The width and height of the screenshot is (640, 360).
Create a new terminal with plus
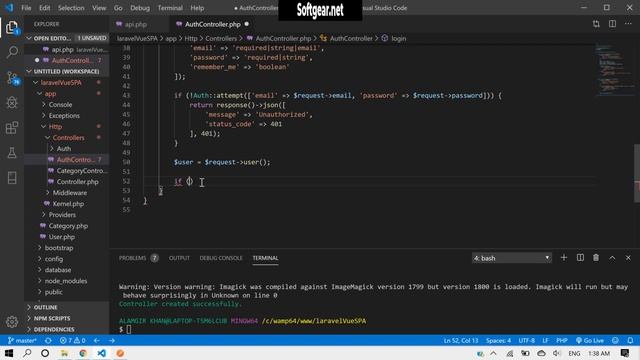coord(564,258)
